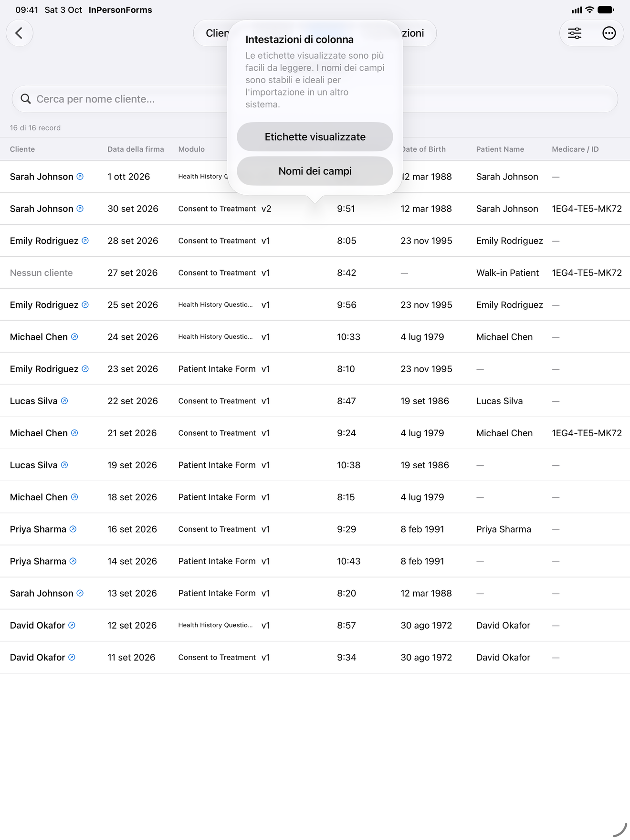Click 1EG4-TE5-MK72 in the 21 set 2026 row
Screen dimensions: 630x840
point(587,433)
